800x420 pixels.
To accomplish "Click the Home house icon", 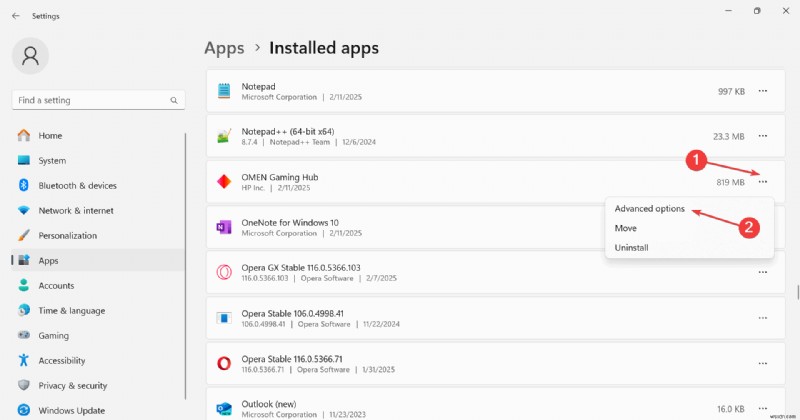I will [x=24, y=135].
